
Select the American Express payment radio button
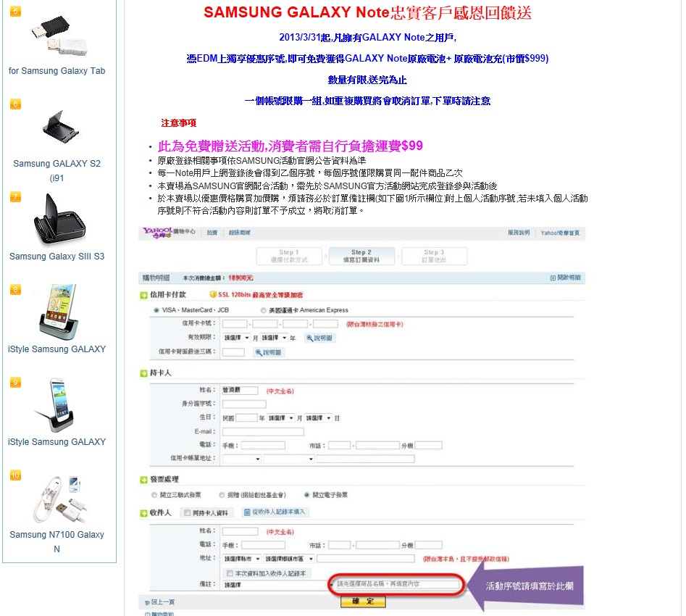pos(264,310)
